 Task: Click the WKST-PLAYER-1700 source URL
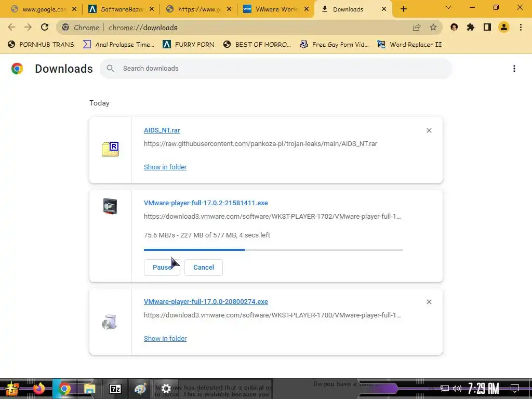[x=272, y=315]
